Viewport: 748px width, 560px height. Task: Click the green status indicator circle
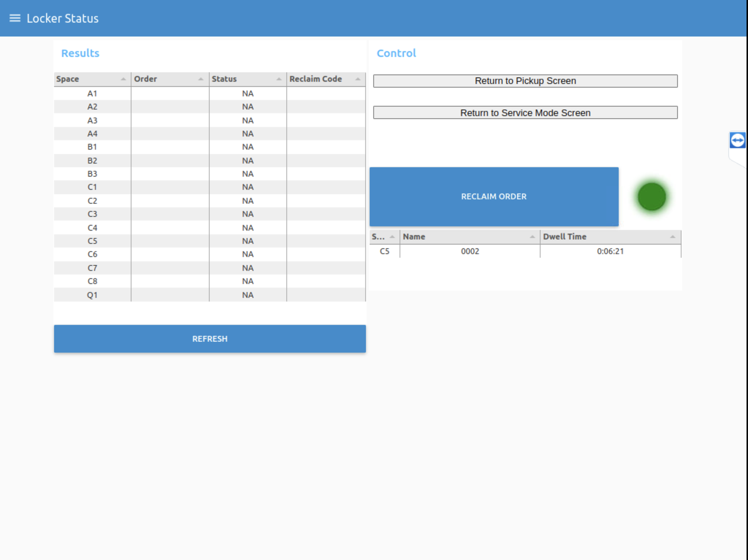pos(652,197)
